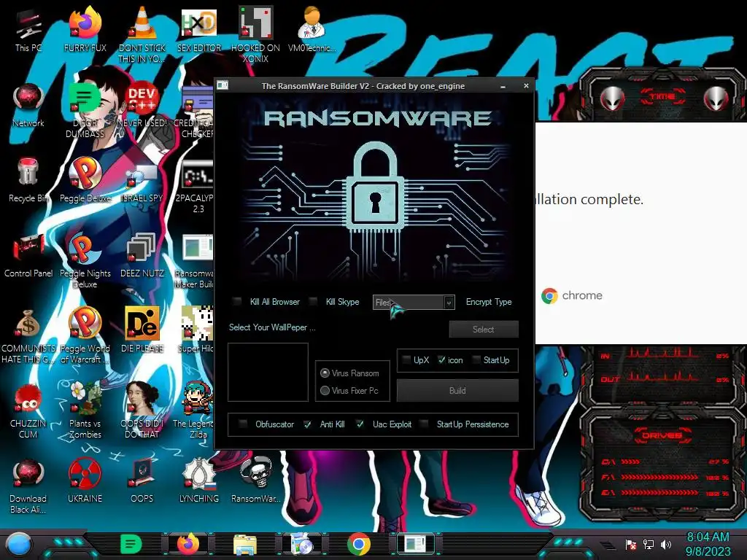Enable the Obfuscator checkbox
747x560 pixels.
tap(243, 424)
